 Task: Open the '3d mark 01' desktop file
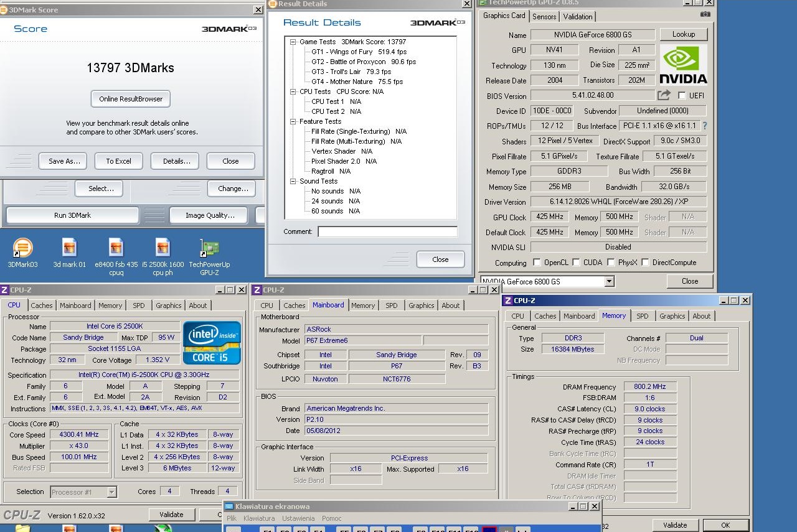tap(69, 253)
